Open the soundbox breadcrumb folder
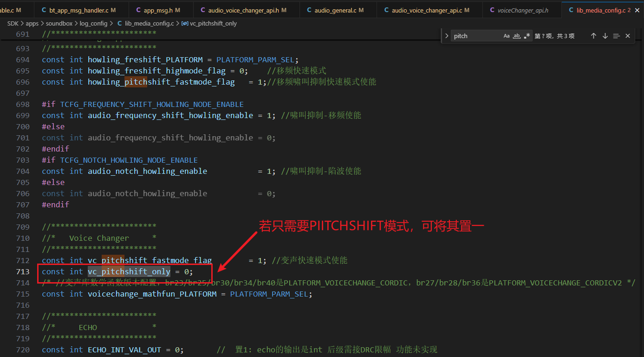Viewport: 644px width, 357px height. pyautogui.click(x=59, y=23)
